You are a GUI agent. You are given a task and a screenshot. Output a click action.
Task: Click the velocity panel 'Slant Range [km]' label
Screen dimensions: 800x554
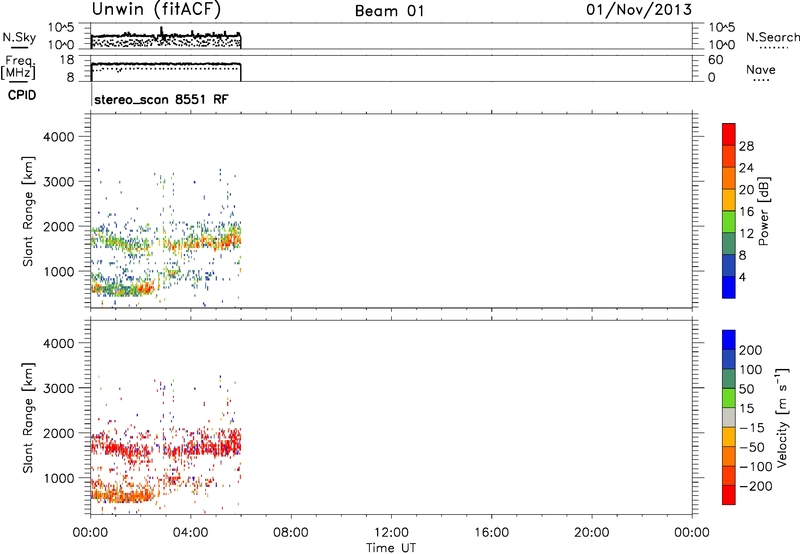click(x=28, y=417)
